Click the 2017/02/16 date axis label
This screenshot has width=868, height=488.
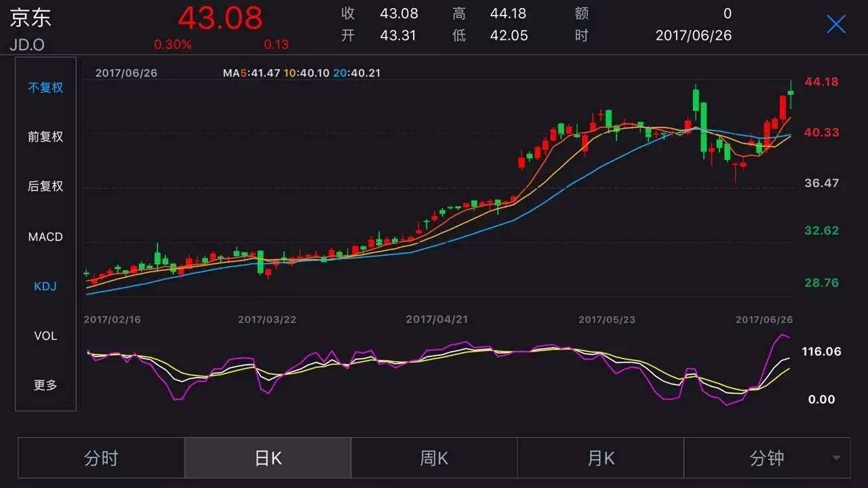pos(112,319)
